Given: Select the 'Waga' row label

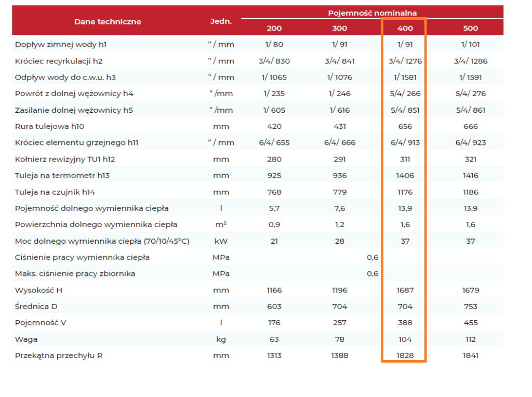Looking at the screenshot, I should tap(26, 339).
